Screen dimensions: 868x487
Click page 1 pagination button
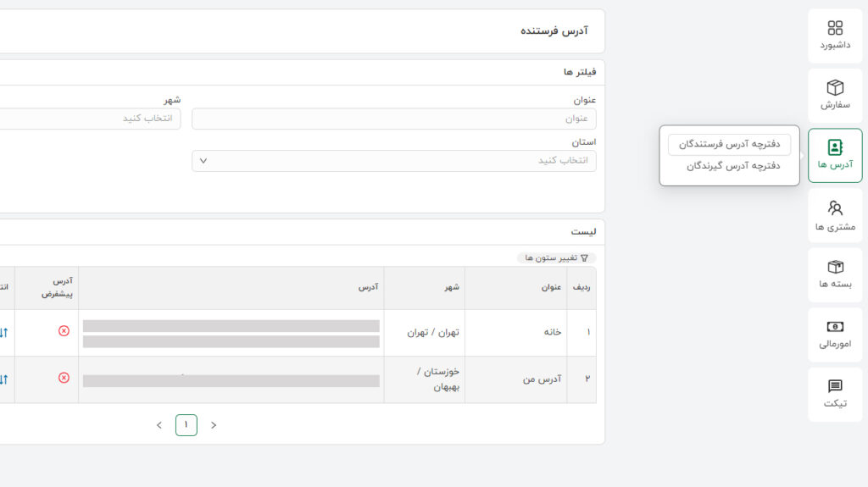186,425
